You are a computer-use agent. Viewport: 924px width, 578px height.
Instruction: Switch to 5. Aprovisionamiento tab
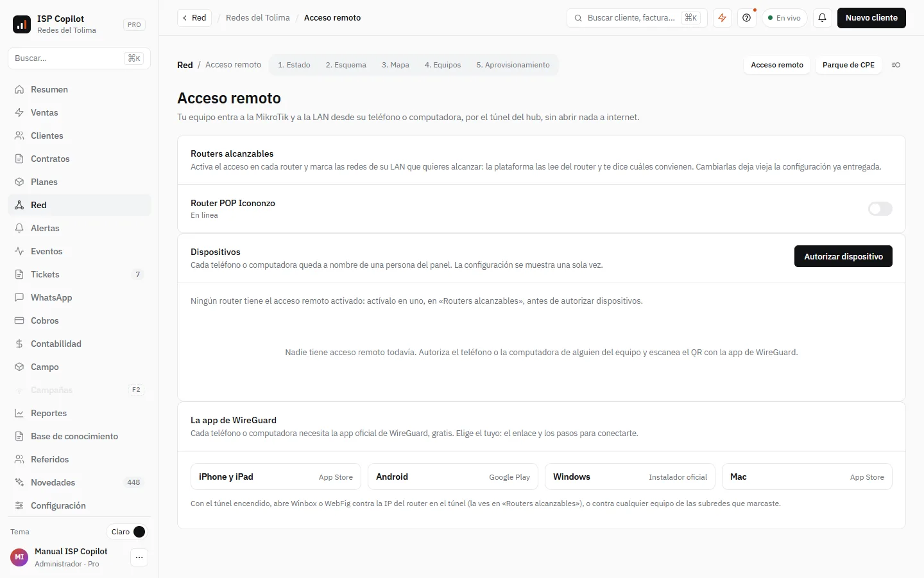tap(513, 65)
